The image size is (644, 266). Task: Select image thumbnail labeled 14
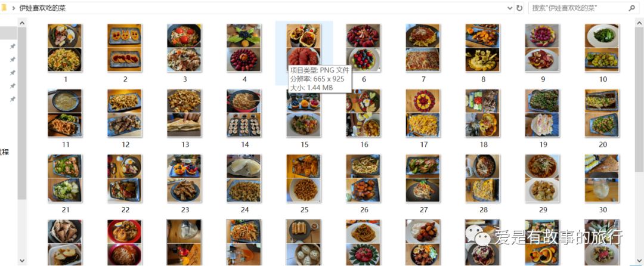[x=244, y=113]
